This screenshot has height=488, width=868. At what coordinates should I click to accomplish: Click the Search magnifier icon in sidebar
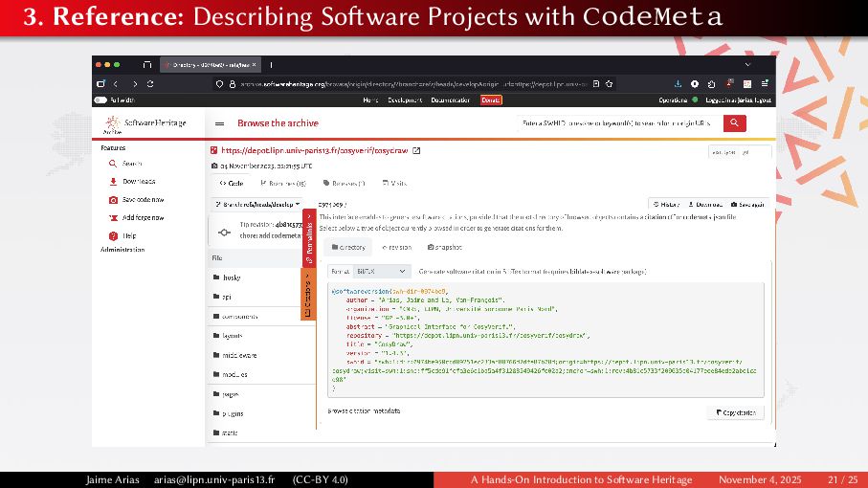pyautogui.click(x=113, y=164)
